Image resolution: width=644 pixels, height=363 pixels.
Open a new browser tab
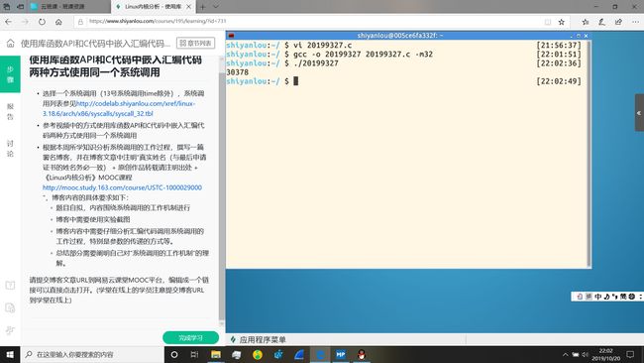(x=203, y=7)
